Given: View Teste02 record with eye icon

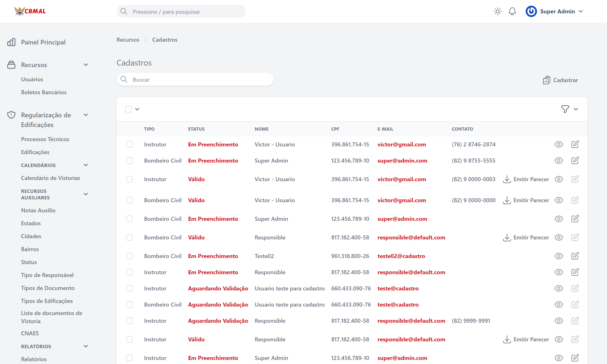Looking at the screenshot, I should coord(559,256).
